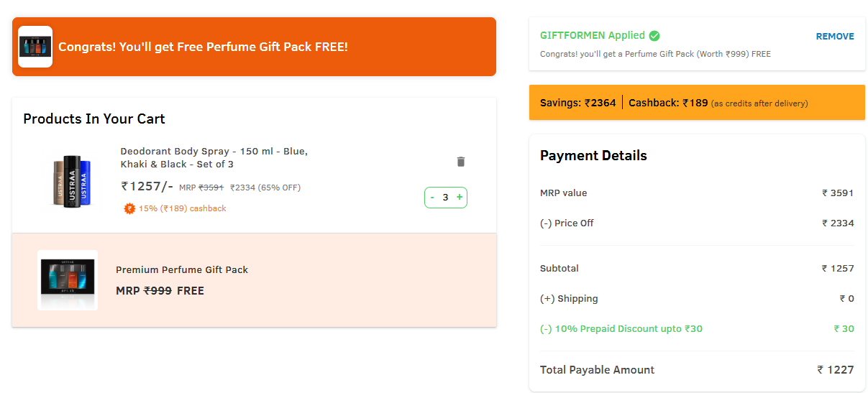Click the quantity value 3 field
Screen dimensions: 868x393
(446, 197)
